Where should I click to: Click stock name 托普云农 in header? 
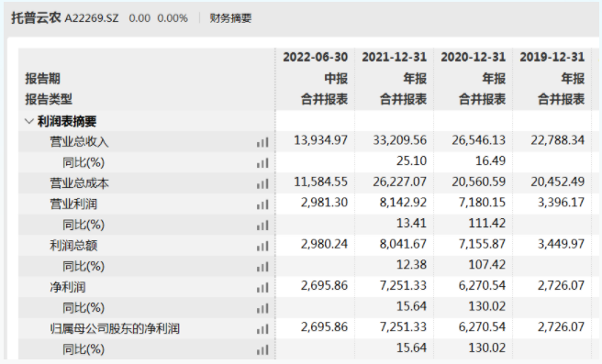[x=36, y=17]
